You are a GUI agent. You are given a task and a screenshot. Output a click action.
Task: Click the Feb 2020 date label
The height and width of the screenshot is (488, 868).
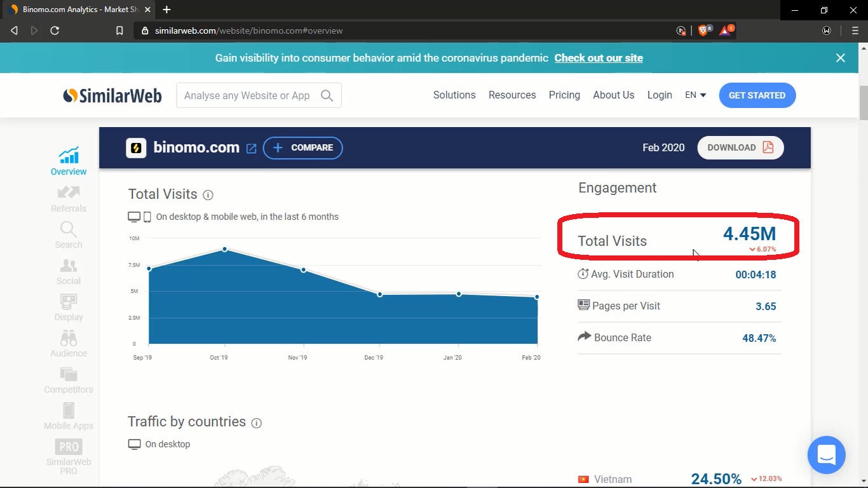tap(663, 147)
